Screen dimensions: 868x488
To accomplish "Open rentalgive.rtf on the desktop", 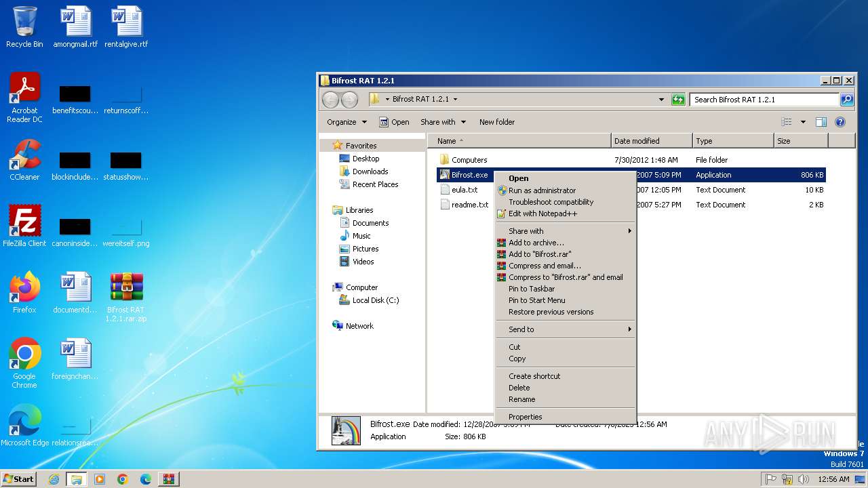I will click(x=126, y=27).
